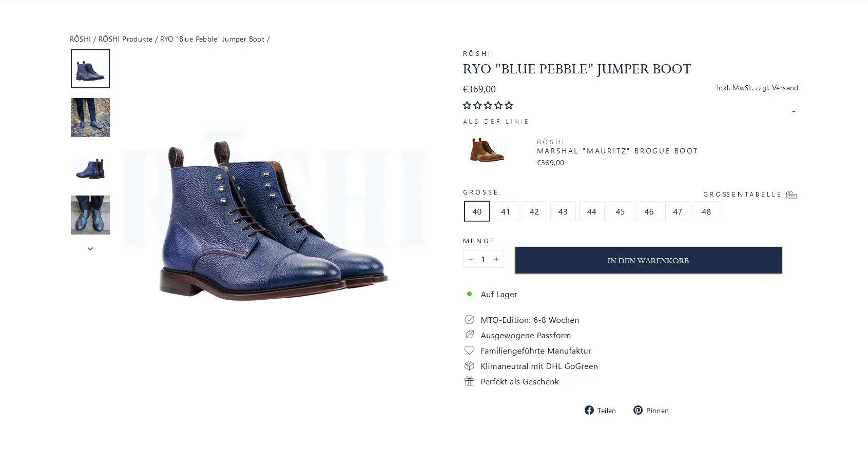Screen dimensions: 868x466
Task: Click the package icon beside Klimaneutral
Action: (469, 366)
